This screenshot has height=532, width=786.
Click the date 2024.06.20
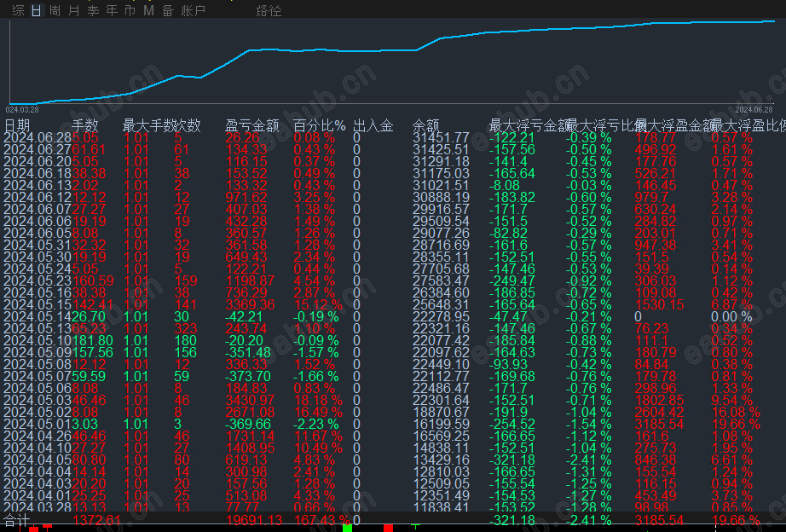pos(38,161)
